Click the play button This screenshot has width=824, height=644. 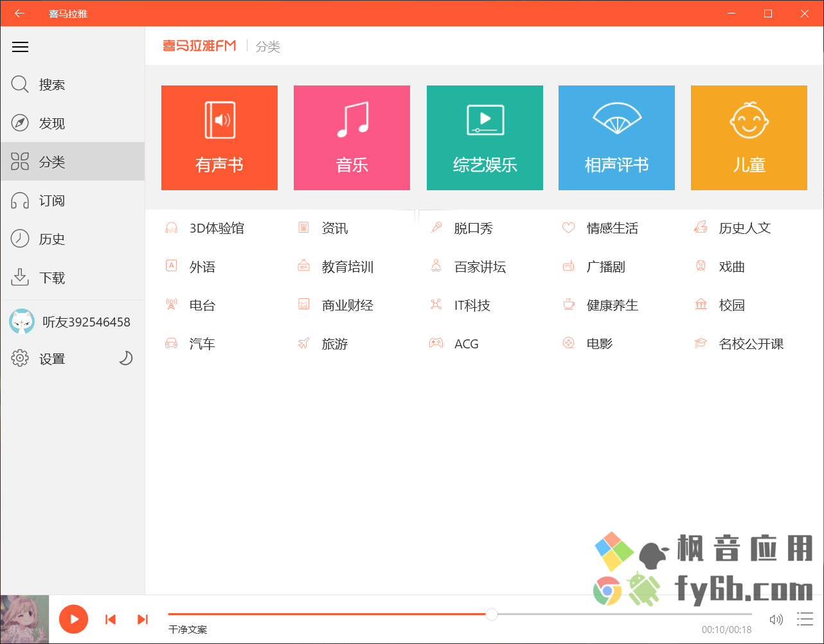[73, 620]
